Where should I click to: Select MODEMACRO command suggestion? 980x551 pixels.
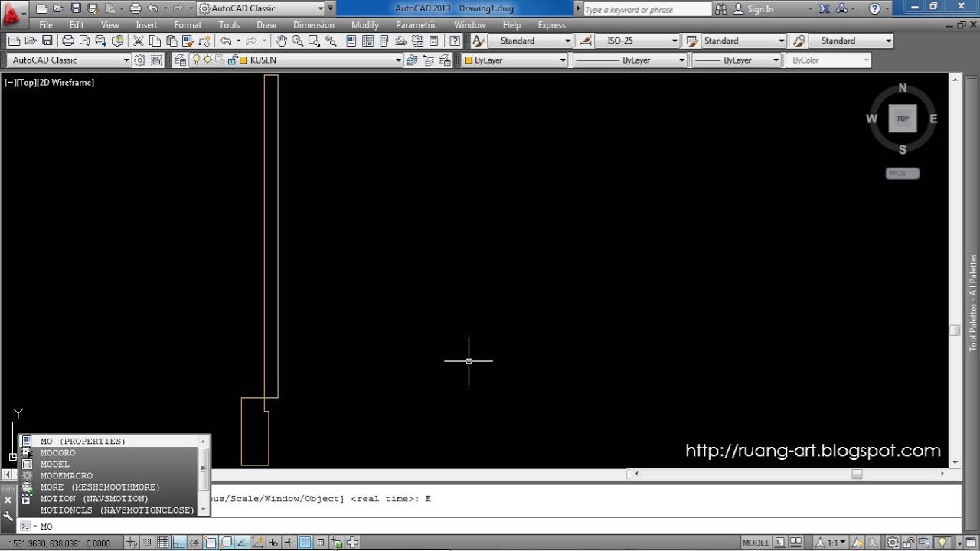[109, 475]
